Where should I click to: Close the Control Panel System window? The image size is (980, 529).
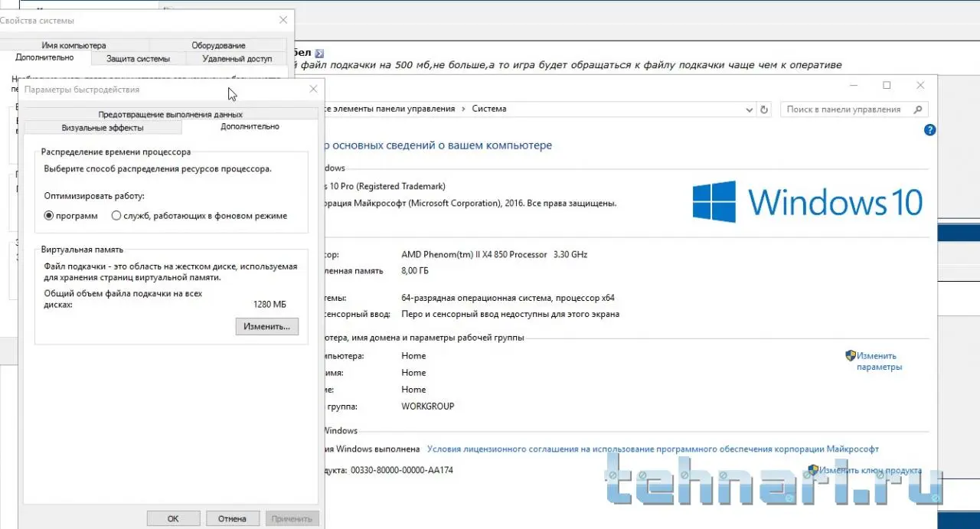(x=920, y=85)
